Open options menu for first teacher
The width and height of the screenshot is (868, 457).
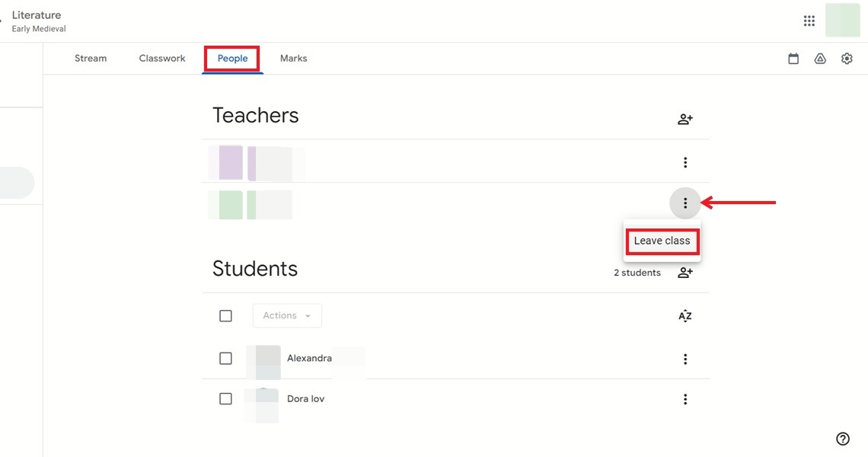[x=685, y=161]
